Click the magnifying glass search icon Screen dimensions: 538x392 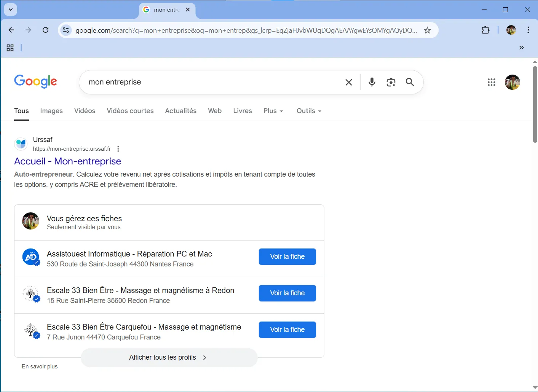410,82
